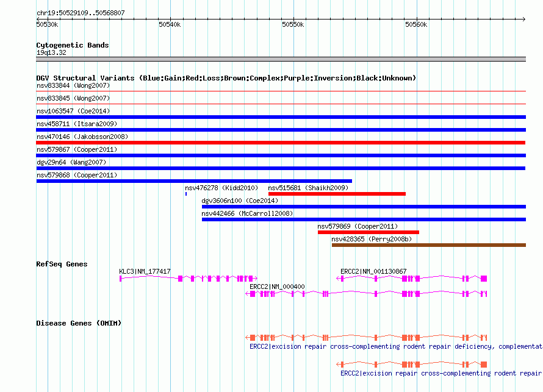Click the nsv833845 (Wong2007) variant line

click(281, 104)
